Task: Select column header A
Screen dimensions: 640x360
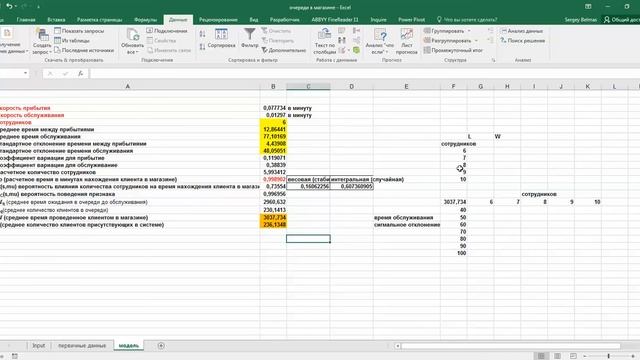Action: tap(127, 87)
